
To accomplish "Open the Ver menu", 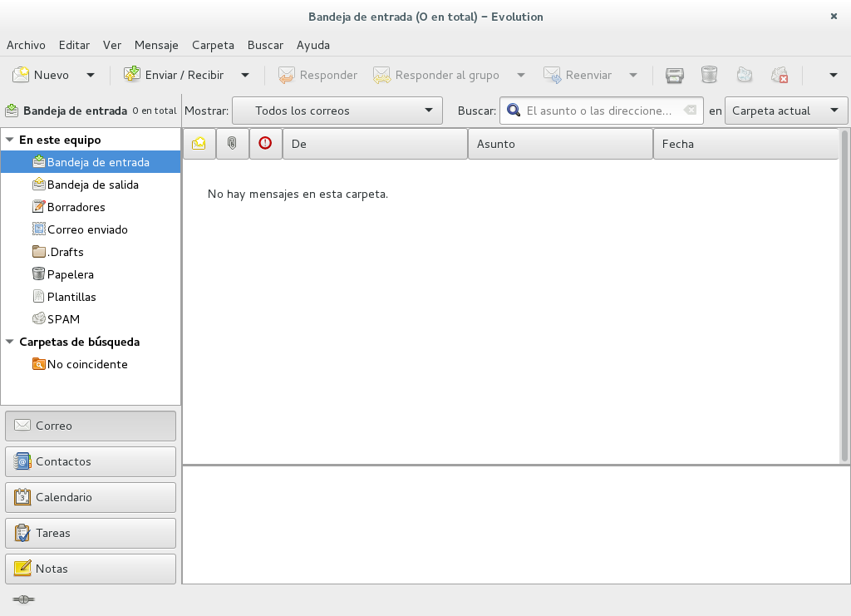I will [112, 45].
